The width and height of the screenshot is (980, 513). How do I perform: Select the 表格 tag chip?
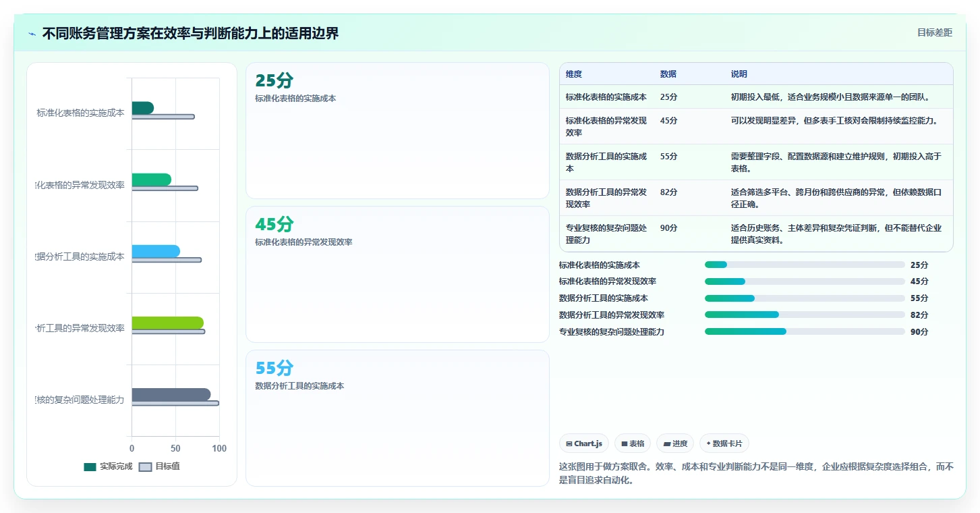tap(633, 443)
